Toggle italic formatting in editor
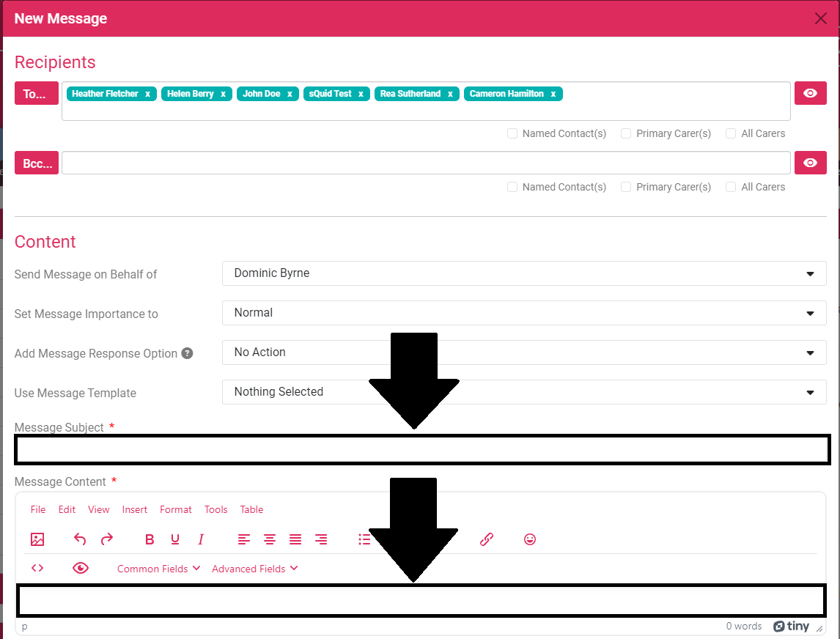840x639 pixels. [x=201, y=539]
